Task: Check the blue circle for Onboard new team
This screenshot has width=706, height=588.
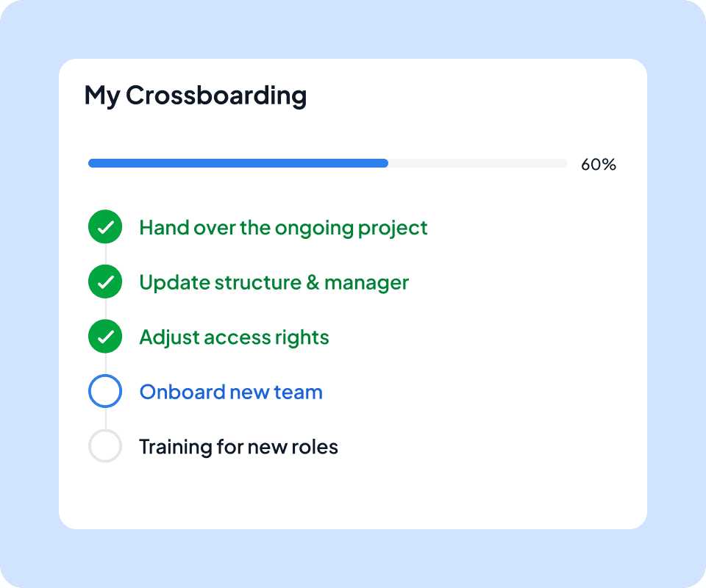Action: [x=105, y=391]
